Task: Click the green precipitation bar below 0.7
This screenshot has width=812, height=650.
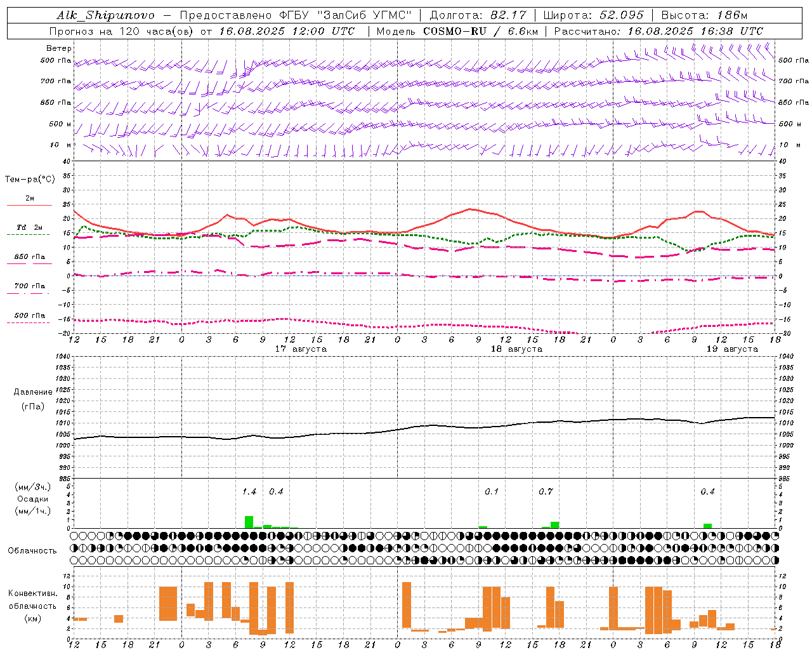Action: point(555,525)
